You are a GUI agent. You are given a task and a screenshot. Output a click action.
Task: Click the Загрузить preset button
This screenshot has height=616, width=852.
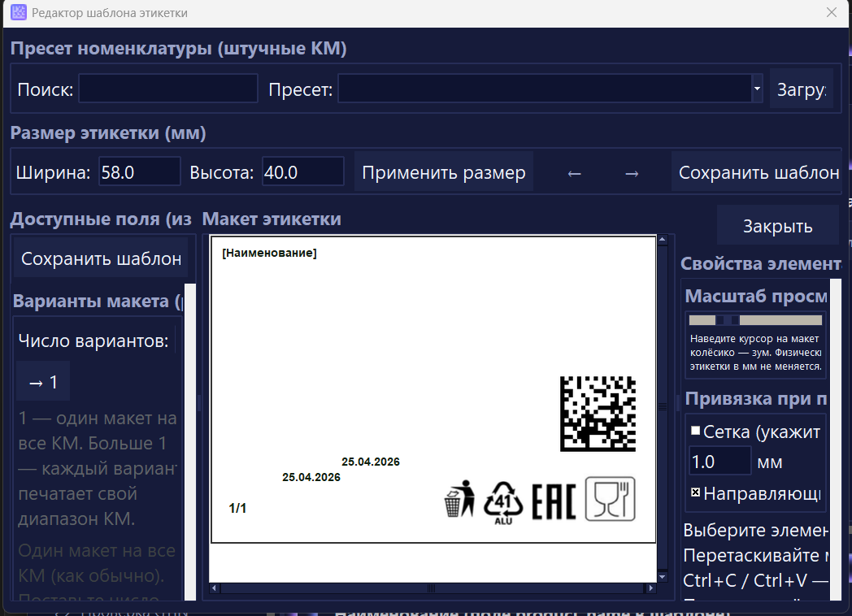pyautogui.click(x=802, y=89)
